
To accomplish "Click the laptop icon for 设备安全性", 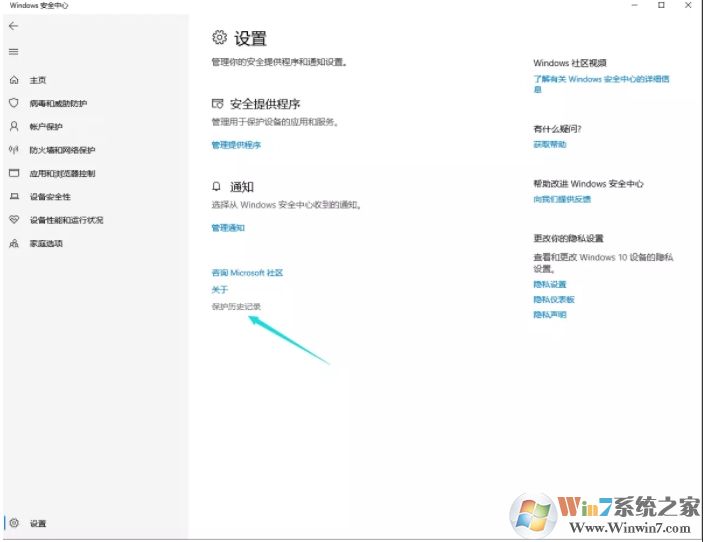I will 14,197.
